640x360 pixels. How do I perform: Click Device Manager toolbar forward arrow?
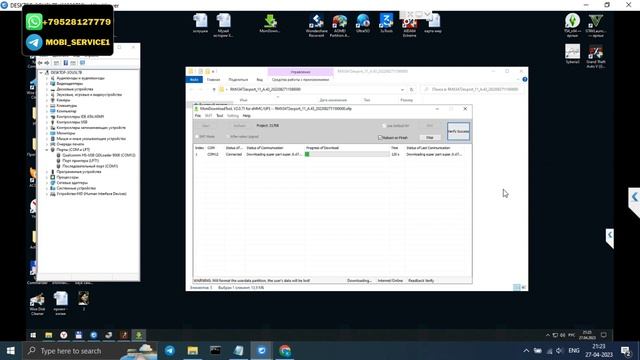click(47, 63)
